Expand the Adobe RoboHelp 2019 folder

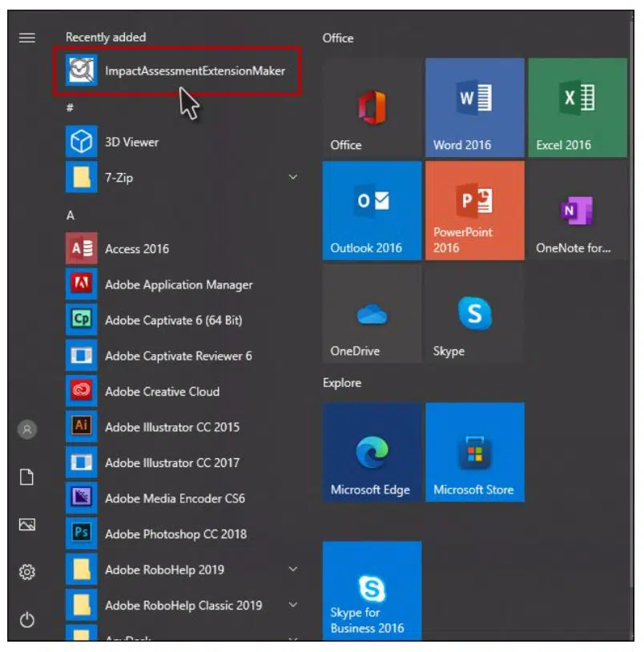click(x=293, y=569)
